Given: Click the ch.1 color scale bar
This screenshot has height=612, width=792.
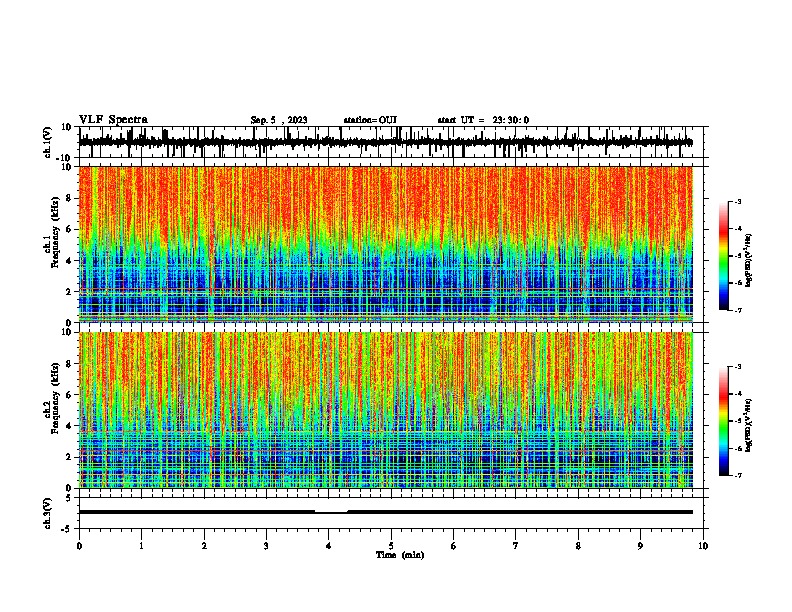Looking at the screenshot, I should click(724, 256).
